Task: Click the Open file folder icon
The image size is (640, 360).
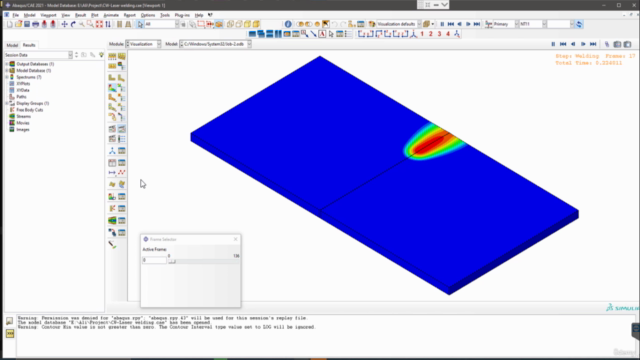Action: [18, 24]
